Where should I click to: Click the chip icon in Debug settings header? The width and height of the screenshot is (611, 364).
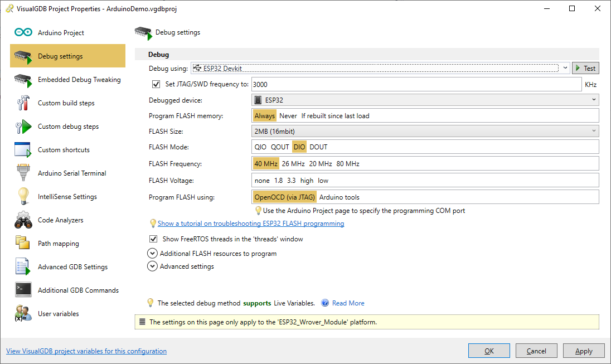143,33
